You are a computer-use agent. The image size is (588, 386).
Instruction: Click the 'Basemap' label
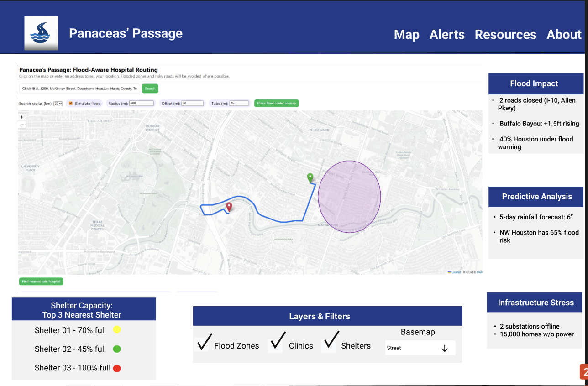[x=418, y=332]
